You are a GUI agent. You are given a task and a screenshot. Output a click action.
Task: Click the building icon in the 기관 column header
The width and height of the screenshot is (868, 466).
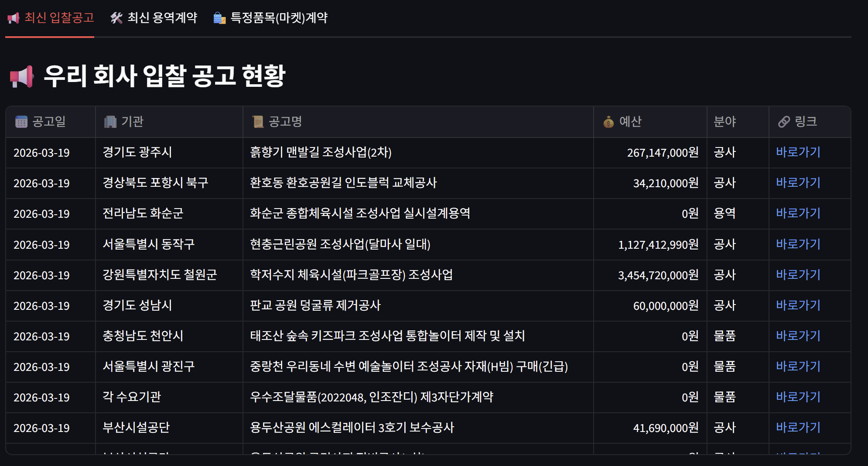(110, 122)
